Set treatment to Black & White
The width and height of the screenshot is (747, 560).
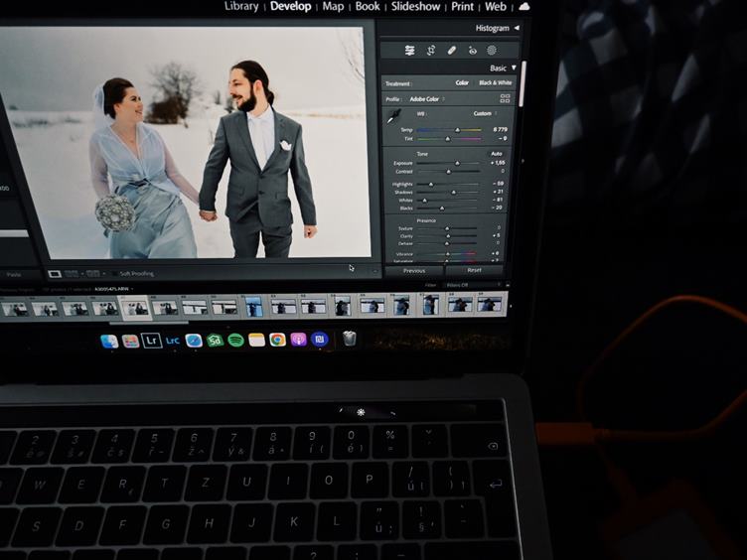point(496,82)
